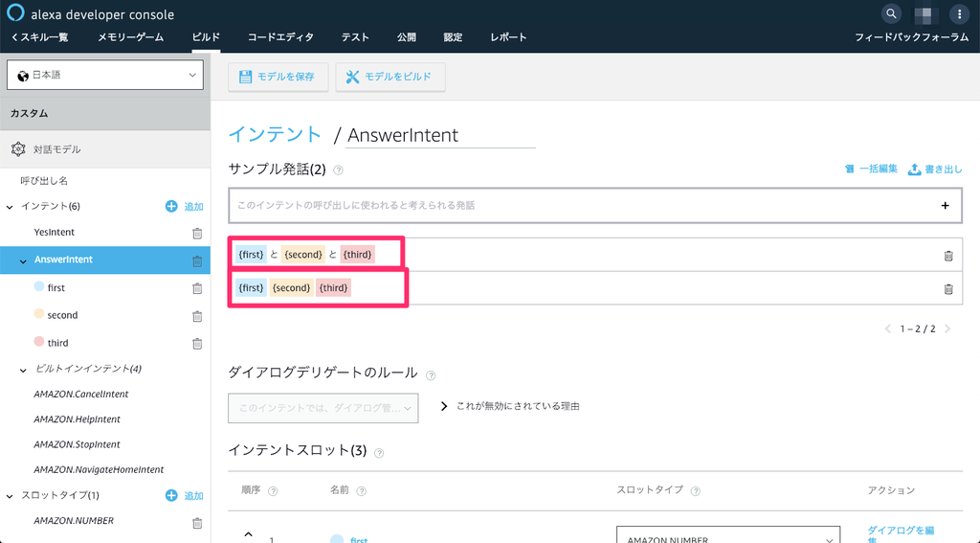Screen dimensions: 980x543
Task: Select the third slot tree item
Action: pos(58,343)
